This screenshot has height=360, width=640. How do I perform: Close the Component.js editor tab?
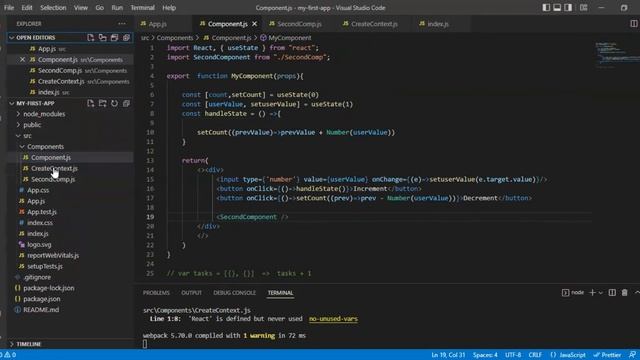[x=255, y=24]
